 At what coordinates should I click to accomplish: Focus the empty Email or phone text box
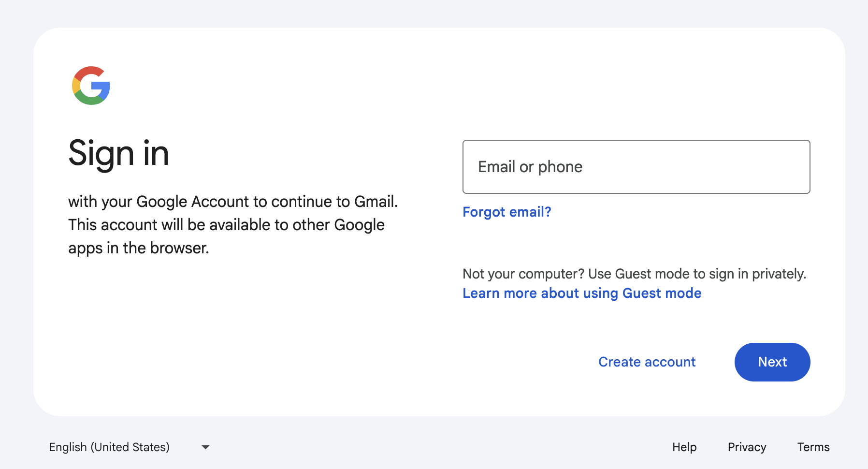tap(636, 166)
